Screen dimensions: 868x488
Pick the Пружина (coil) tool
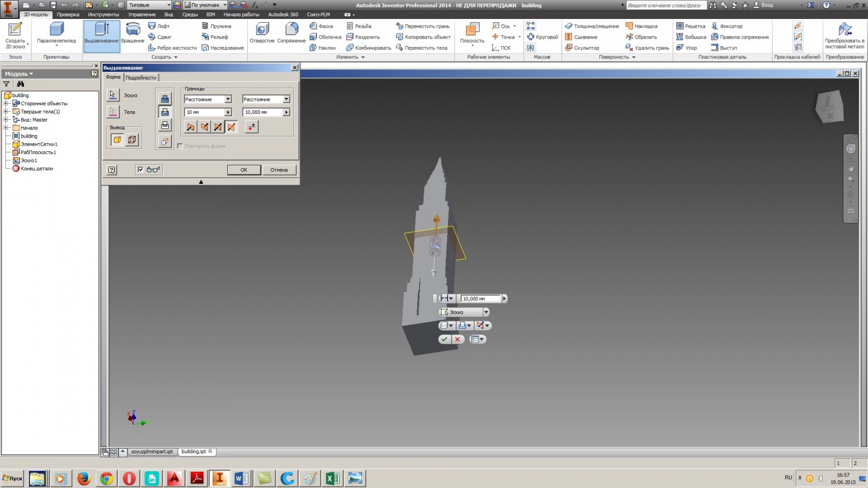pos(216,26)
